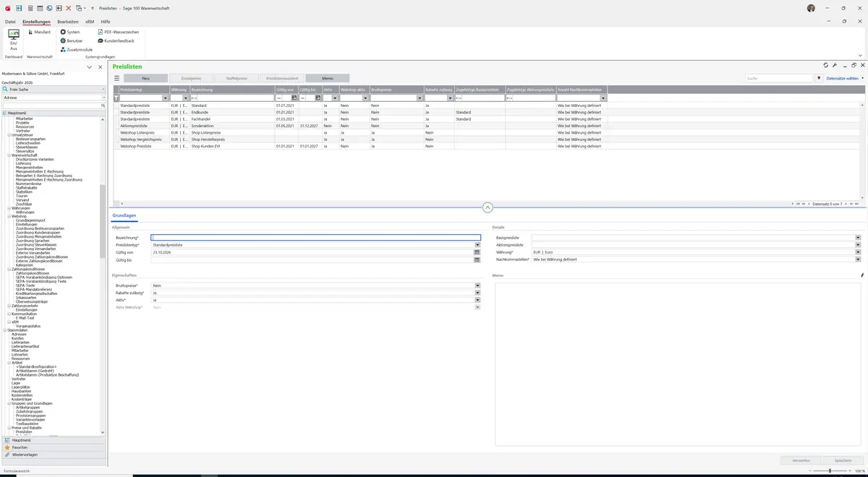Click the Memo button in the toolbar
This screenshot has height=477, width=868.
click(327, 78)
